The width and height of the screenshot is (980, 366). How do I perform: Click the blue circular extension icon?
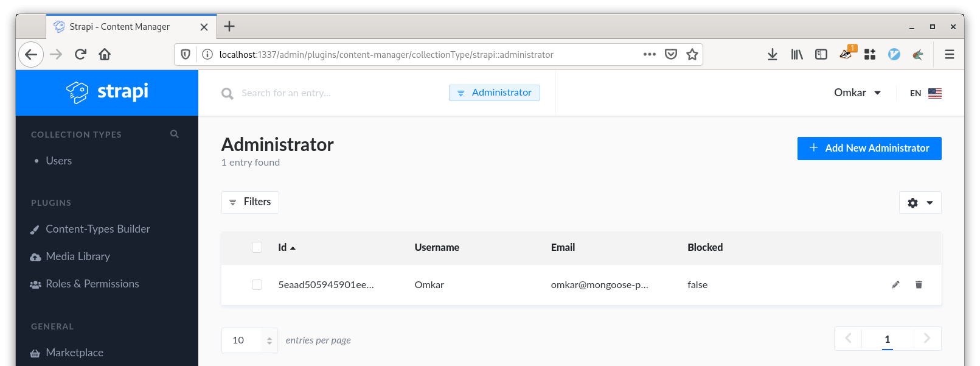[894, 54]
